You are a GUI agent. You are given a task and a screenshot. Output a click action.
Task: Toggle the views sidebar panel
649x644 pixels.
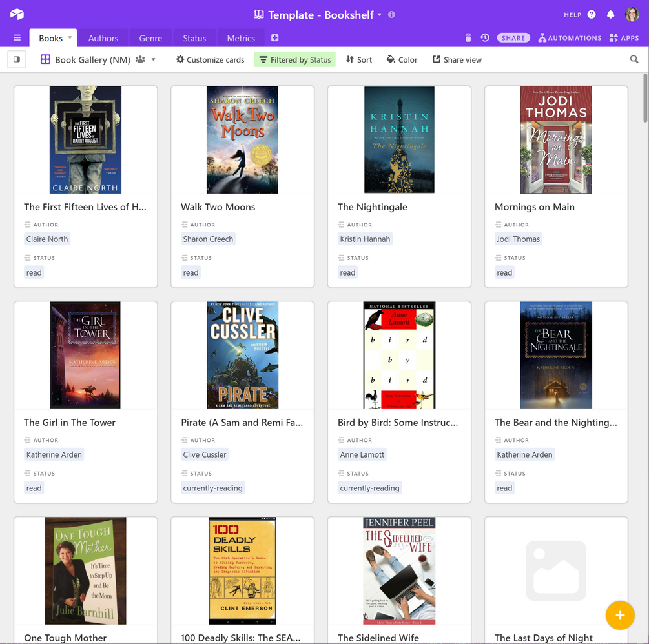tap(17, 59)
